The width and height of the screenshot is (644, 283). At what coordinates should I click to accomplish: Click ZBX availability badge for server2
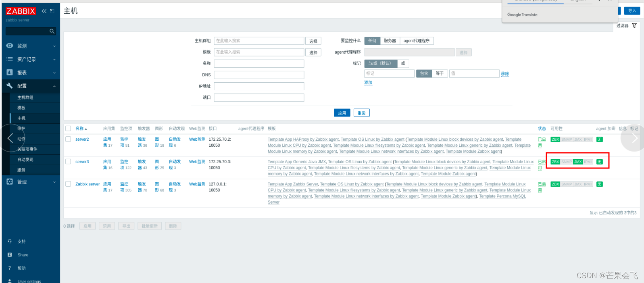click(x=555, y=139)
